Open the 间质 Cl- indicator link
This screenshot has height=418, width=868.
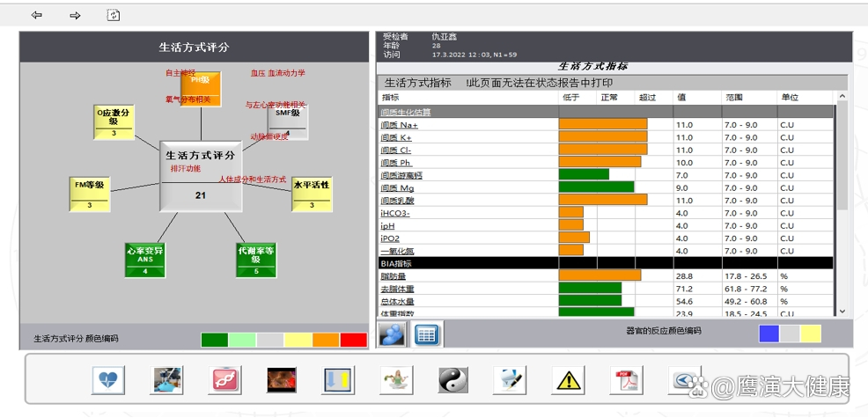pyautogui.click(x=396, y=150)
